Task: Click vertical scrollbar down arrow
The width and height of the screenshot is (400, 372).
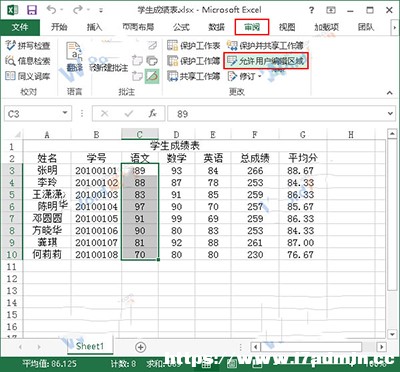Action: [x=392, y=334]
